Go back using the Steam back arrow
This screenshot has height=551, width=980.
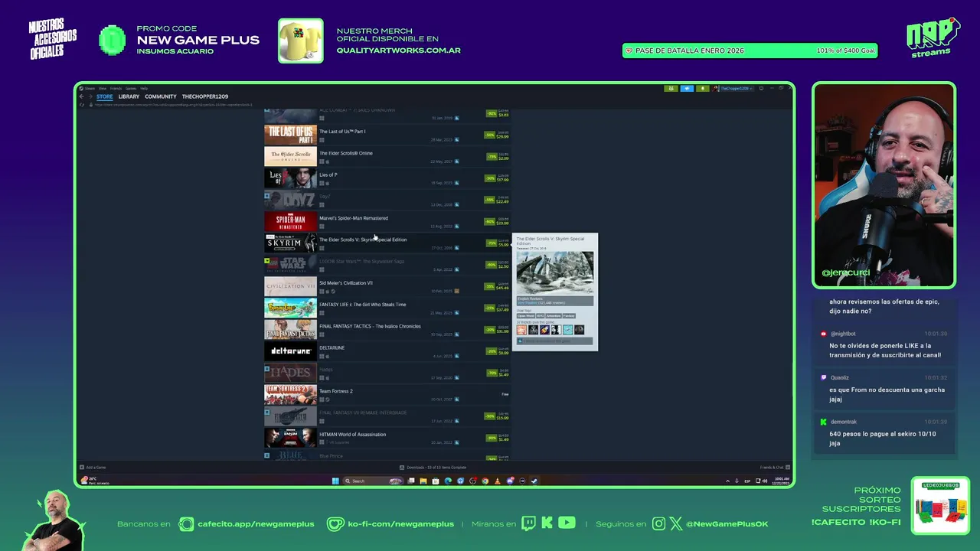[x=81, y=96]
